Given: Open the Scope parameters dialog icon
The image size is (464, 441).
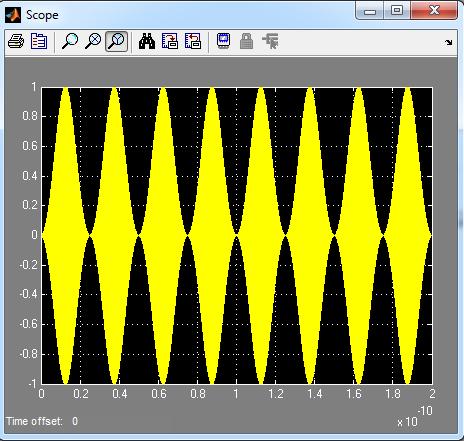Looking at the screenshot, I should tap(39, 42).
